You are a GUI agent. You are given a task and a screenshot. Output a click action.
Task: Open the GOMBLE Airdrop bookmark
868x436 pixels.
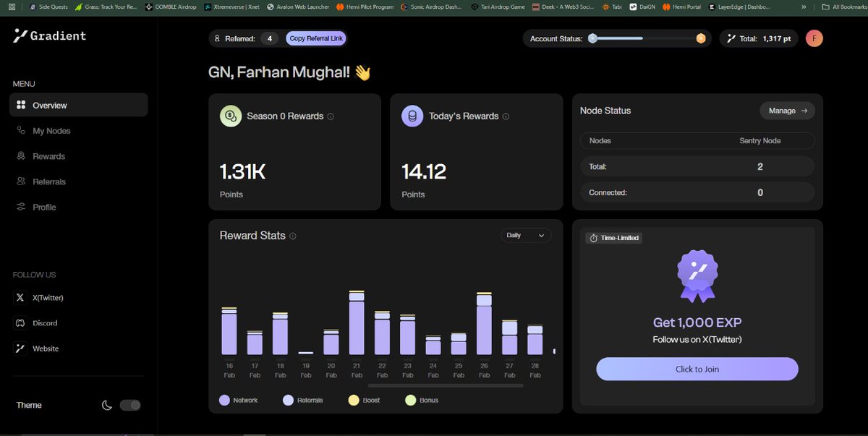pyautogui.click(x=171, y=7)
